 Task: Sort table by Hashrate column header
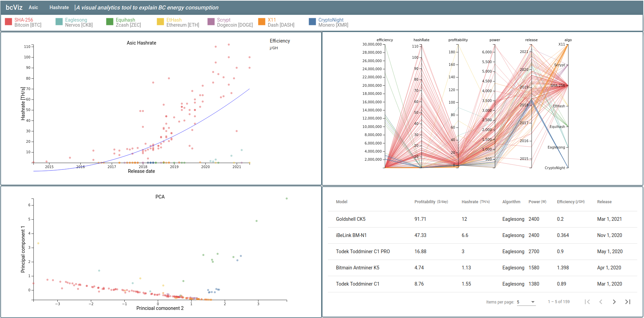click(475, 202)
